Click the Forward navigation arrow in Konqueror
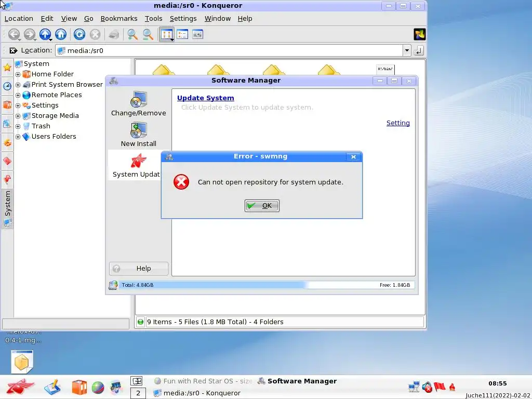532x399 pixels. 30,34
